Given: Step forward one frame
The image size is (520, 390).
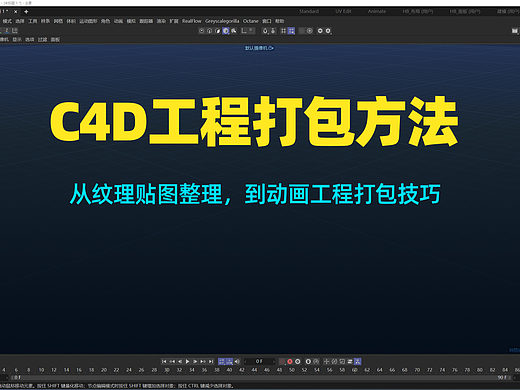Looking at the screenshot, I should point(195,361).
